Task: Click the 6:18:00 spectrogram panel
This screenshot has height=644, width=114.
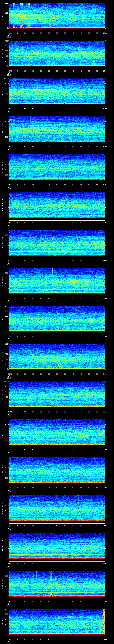Action: (57, 167)
